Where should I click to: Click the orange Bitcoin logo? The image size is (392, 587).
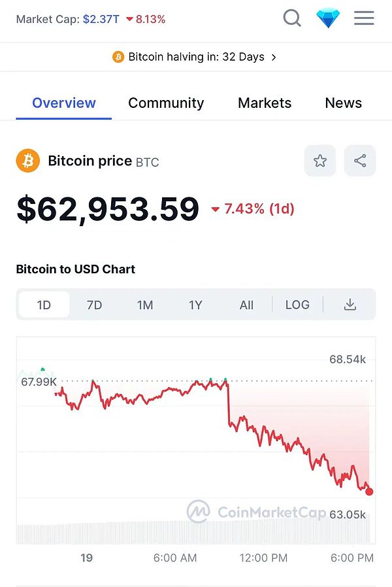(28, 161)
